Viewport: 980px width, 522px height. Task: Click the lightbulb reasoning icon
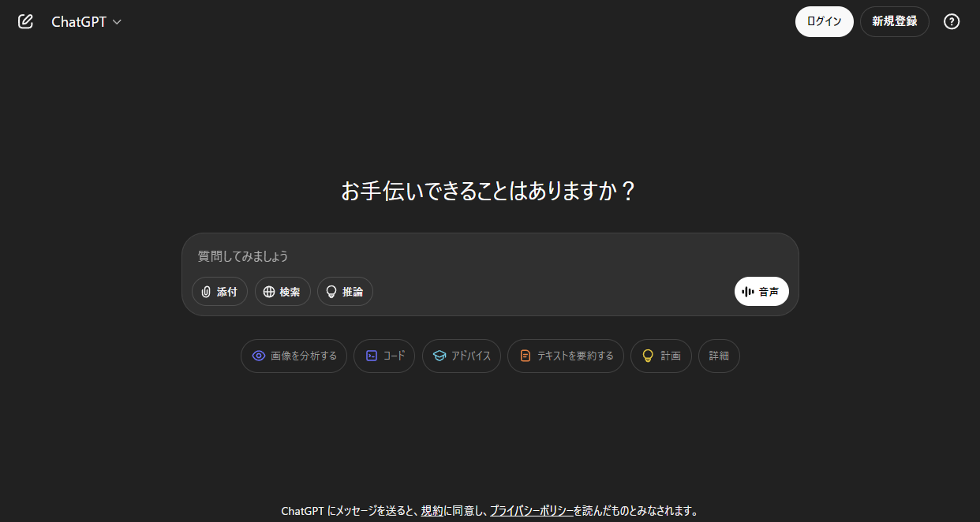pyautogui.click(x=331, y=292)
